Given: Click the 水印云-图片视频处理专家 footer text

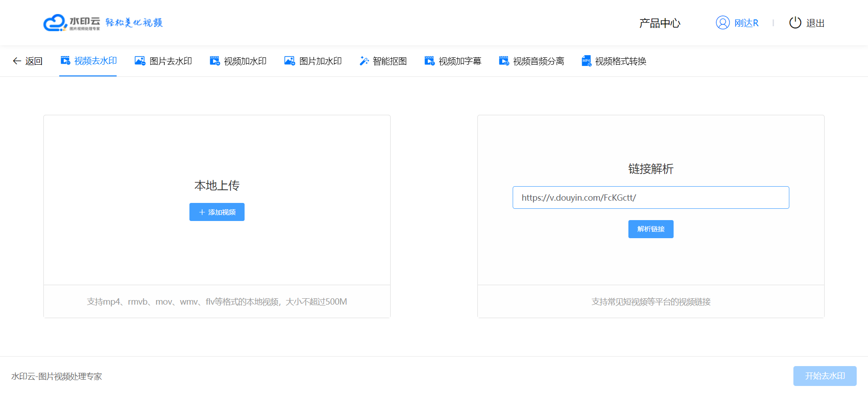Looking at the screenshot, I should click(57, 376).
